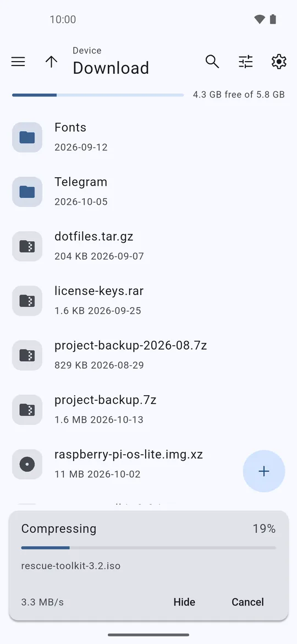Tap the plus floating action button
This screenshot has width=297, height=644.
264,471
